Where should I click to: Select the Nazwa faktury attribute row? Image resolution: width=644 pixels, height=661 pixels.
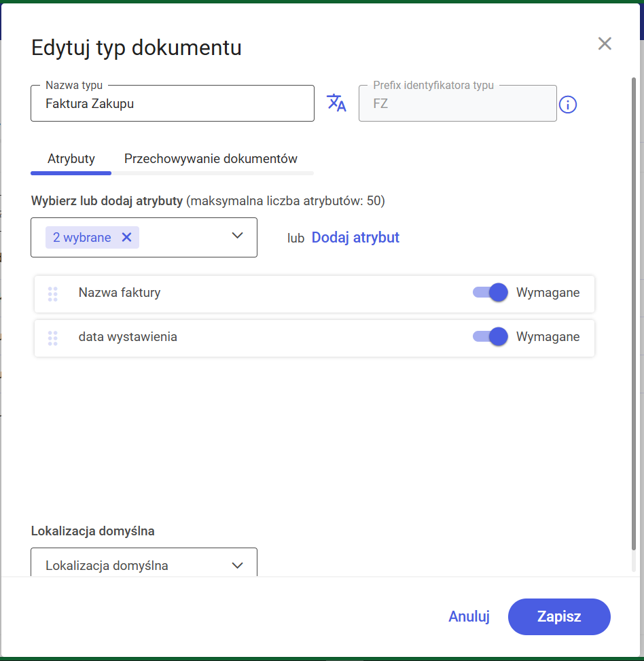(315, 294)
